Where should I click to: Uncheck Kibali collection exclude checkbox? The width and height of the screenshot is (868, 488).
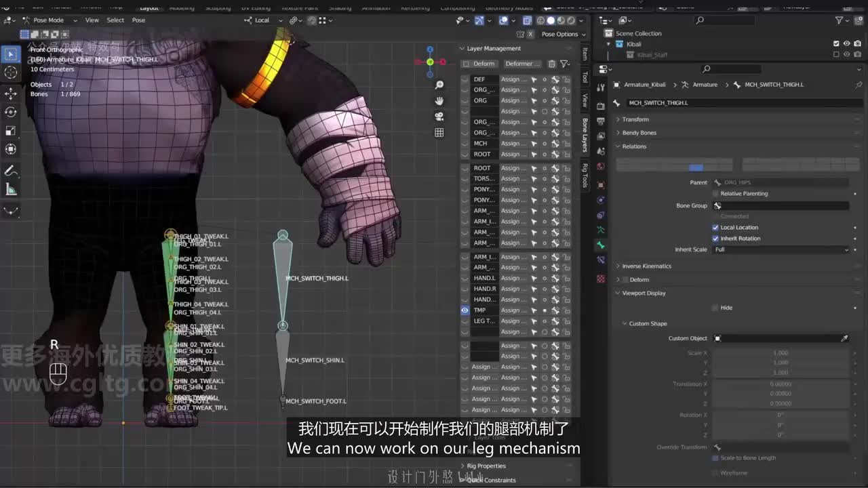coord(836,44)
